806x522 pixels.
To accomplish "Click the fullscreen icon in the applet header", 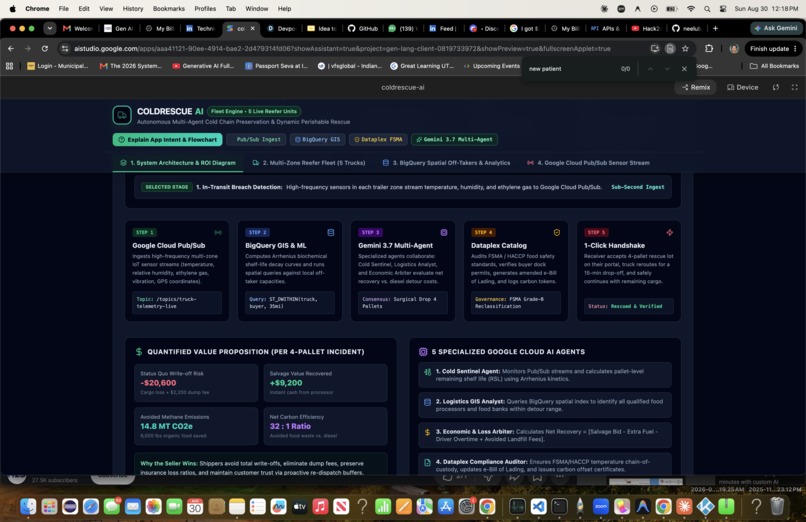I will (795, 87).
